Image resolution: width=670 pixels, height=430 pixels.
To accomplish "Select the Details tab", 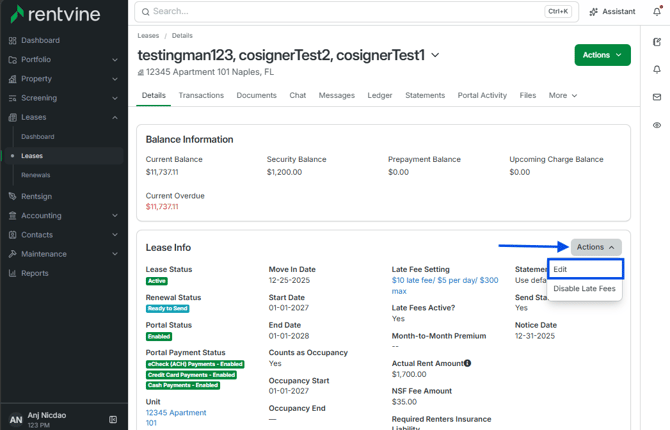I will 154,95.
